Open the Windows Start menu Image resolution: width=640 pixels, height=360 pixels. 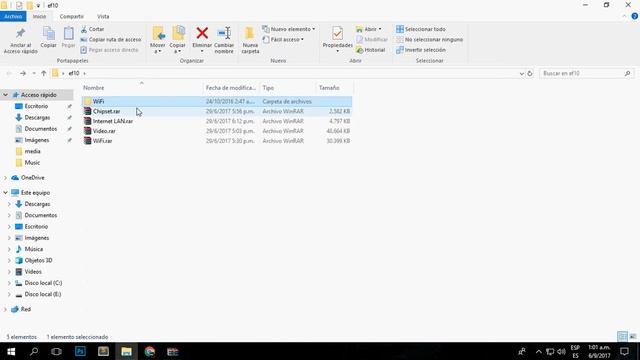tap(11, 351)
